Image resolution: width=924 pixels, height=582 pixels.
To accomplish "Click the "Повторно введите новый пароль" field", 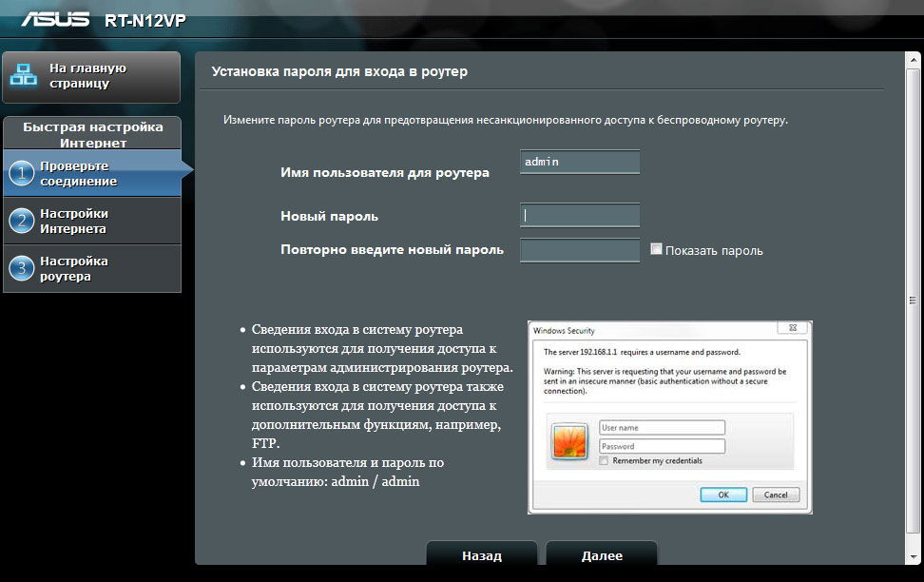I will click(580, 250).
